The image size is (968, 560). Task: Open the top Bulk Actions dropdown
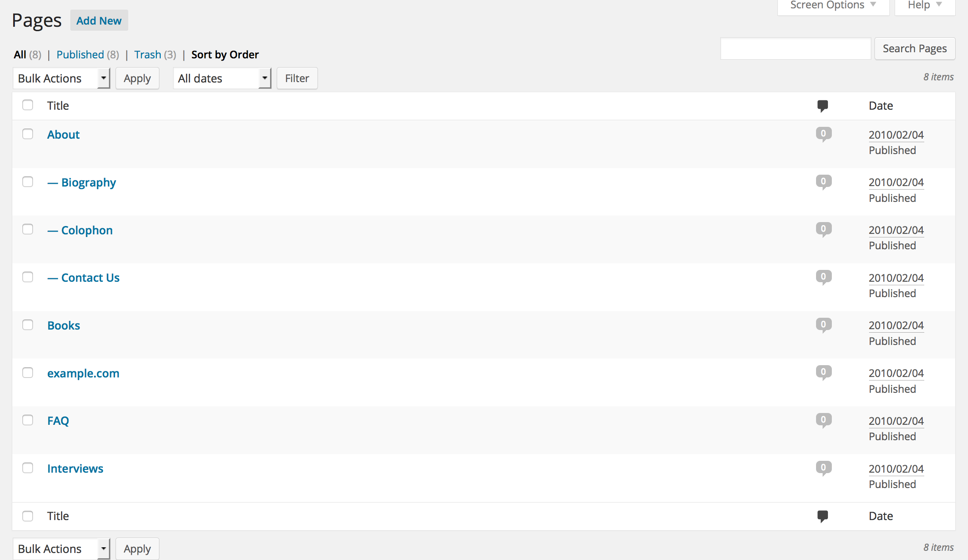61,79
